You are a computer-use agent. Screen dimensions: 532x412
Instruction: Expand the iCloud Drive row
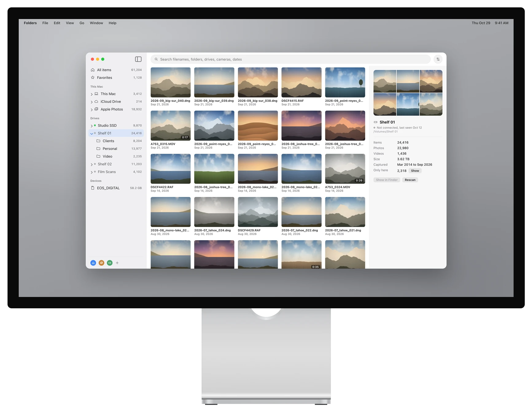click(91, 102)
